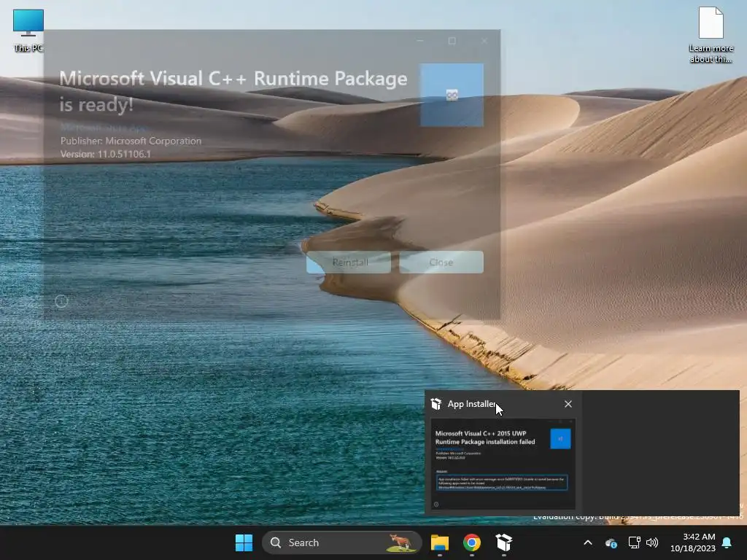Click the Microsoft Store App link in installer
The image size is (747, 560).
point(104,128)
